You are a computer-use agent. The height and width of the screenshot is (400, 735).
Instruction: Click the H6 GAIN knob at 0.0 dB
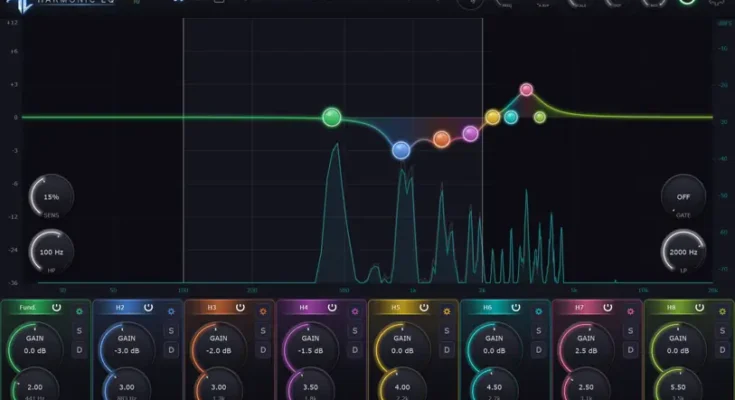coord(495,345)
